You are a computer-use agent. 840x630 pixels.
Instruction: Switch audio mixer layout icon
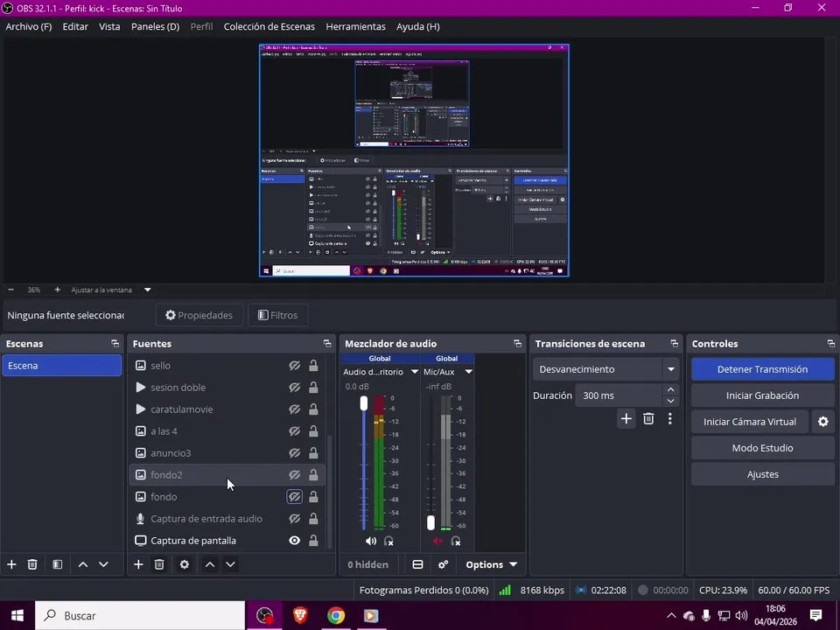coord(418,564)
